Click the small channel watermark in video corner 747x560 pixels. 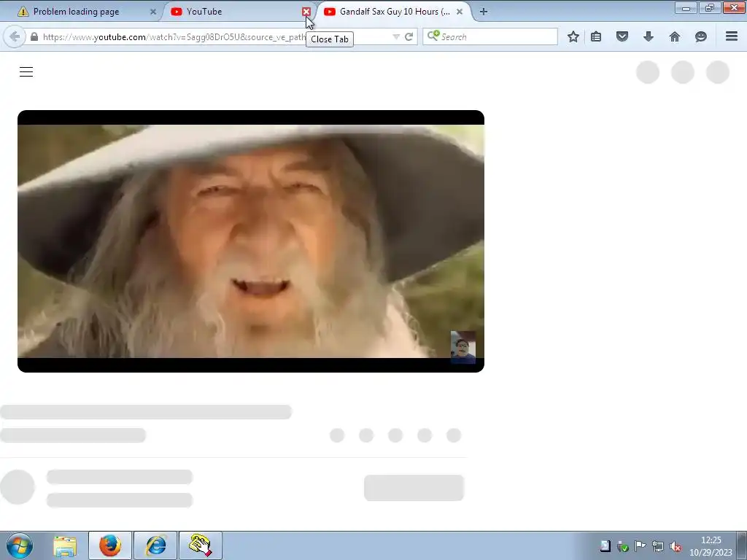coord(463,348)
